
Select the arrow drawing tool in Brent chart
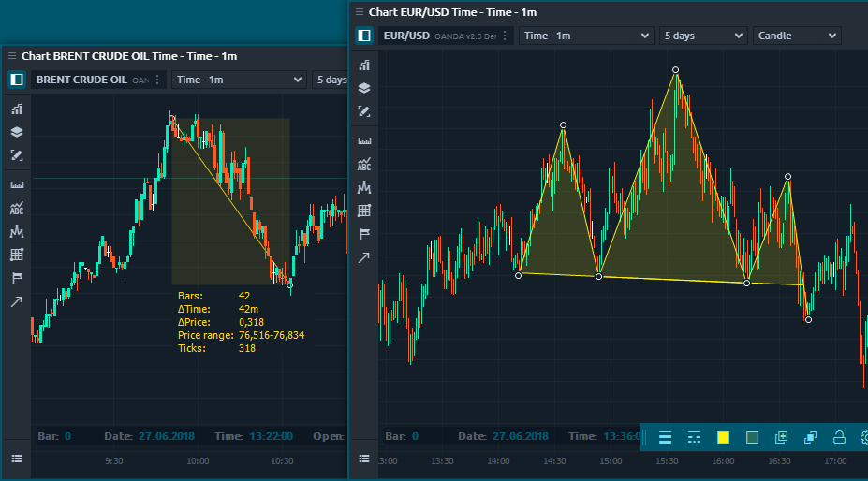point(16,301)
